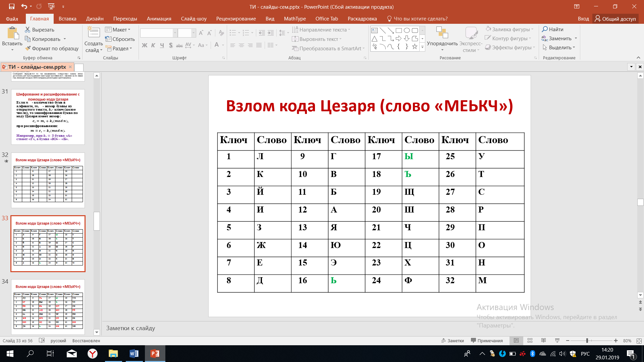Toggle Italic (К) formatting
Image resolution: width=644 pixels, height=362 pixels.
pyautogui.click(x=153, y=45)
